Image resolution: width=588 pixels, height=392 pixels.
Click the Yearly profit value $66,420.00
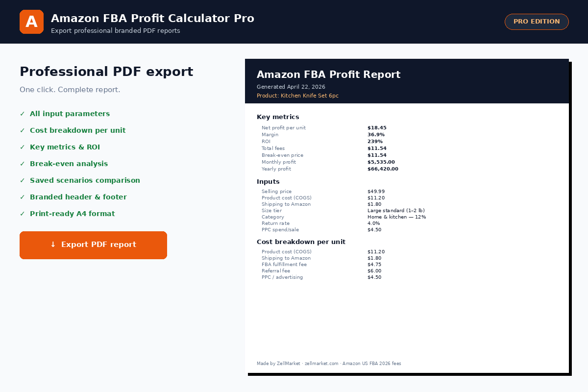383,169
